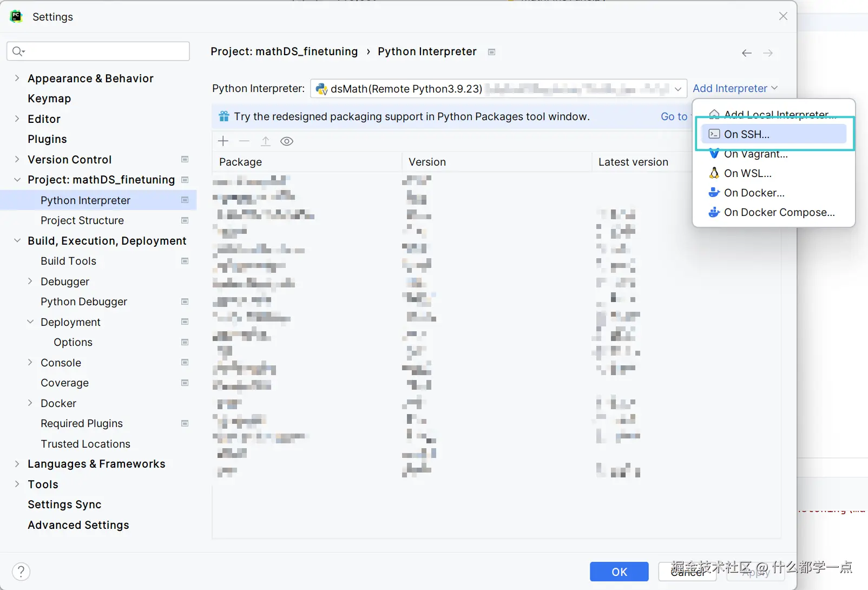Viewport: 868px width, 590px height.
Task: Open Trusted Locations settings
Action: (86, 444)
